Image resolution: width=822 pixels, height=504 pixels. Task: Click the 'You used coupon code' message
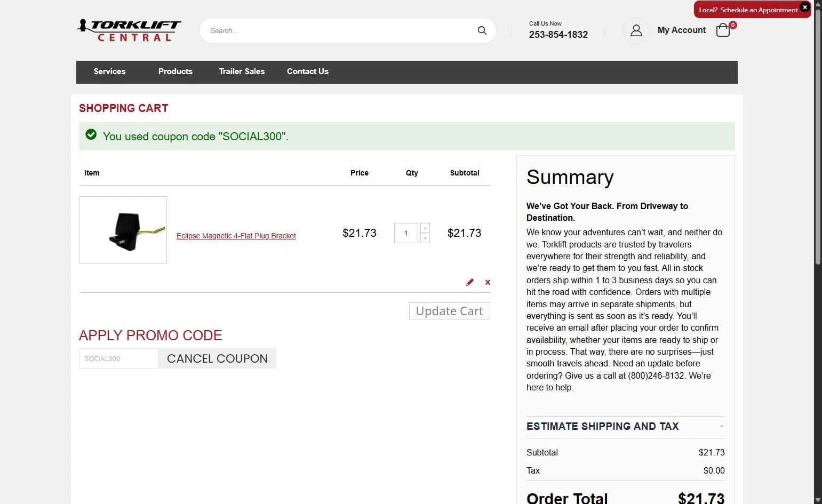[196, 137]
